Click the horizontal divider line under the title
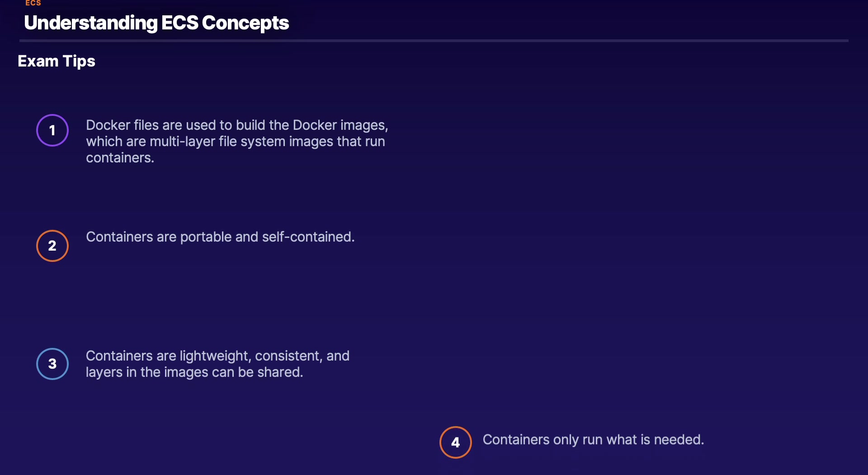Image resolution: width=868 pixels, height=475 pixels. (x=434, y=41)
